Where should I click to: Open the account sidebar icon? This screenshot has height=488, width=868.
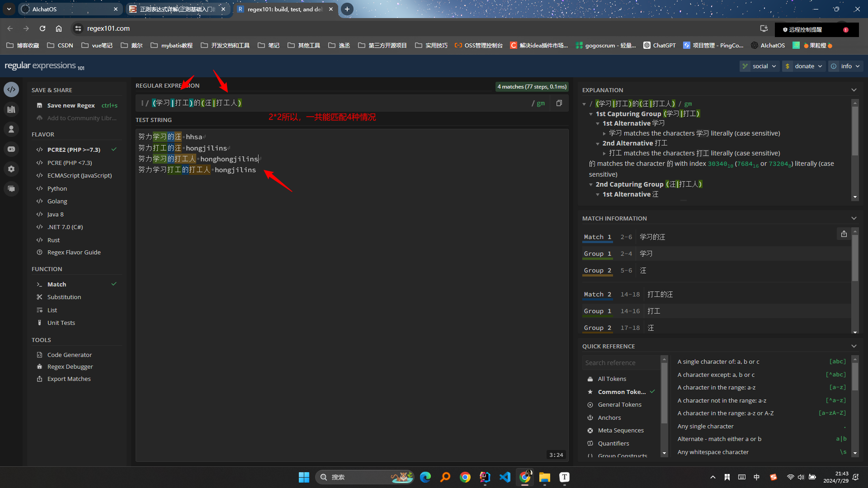[x=11, y=129]
